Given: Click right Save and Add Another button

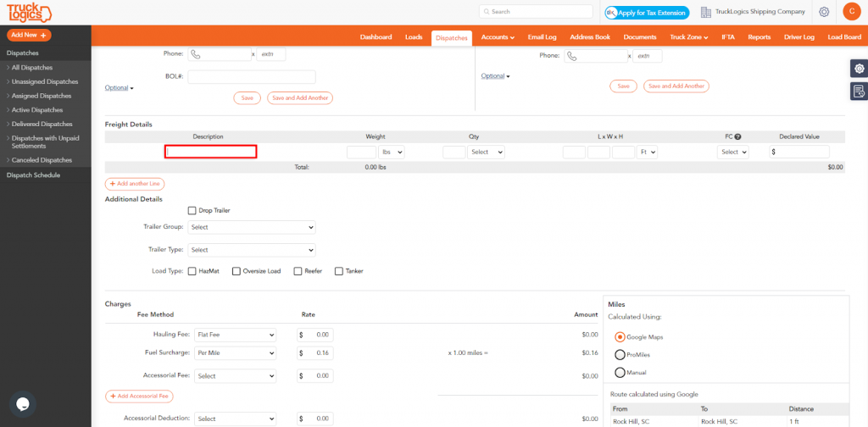Looking at the screenshot, I should tap(676, 86).
